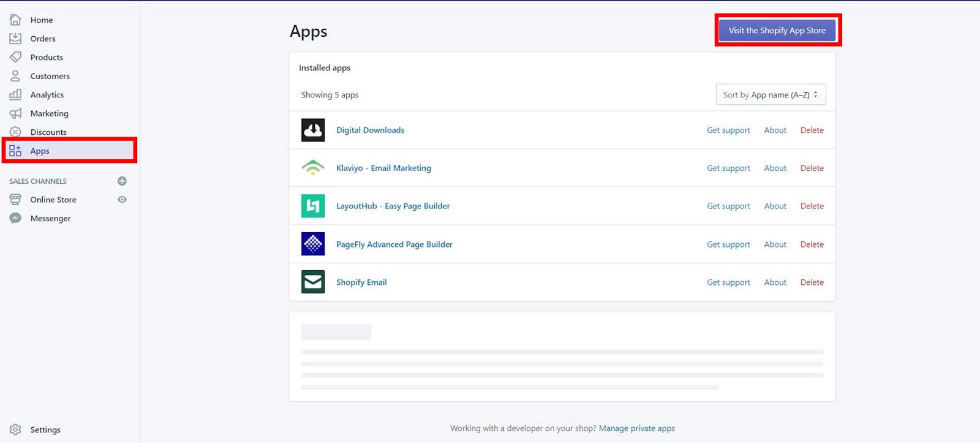This screenshot has width=980, height=443.
Task: View About for Digital Downloads
Action: 775,130
